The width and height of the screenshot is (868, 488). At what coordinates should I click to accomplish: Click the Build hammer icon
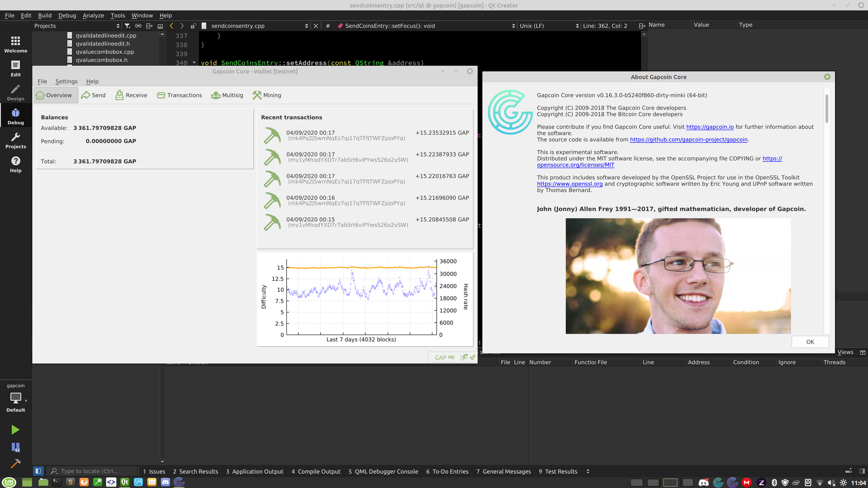(x=16, y=464)
